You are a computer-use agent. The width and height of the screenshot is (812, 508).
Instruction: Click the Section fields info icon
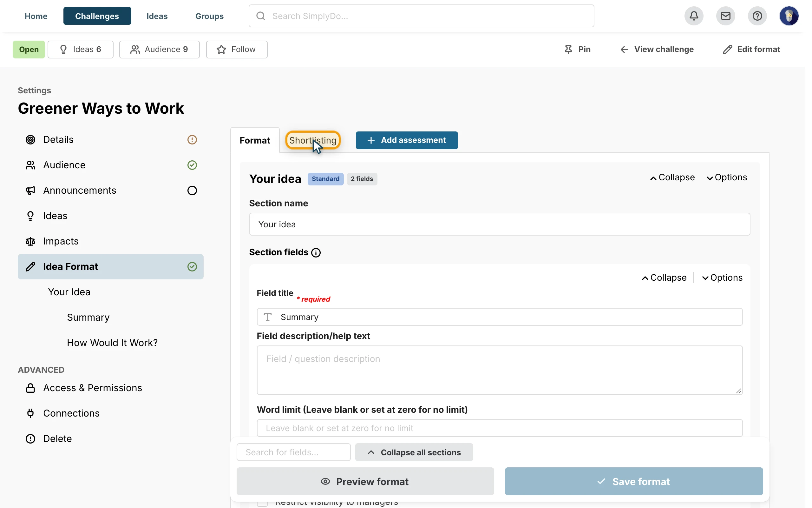(x=316, y=252)
